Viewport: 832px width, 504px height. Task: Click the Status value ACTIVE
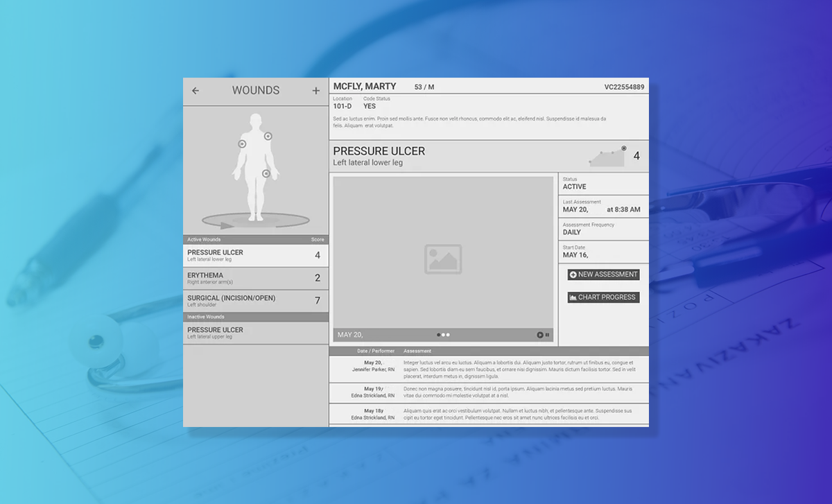[574, 186]
